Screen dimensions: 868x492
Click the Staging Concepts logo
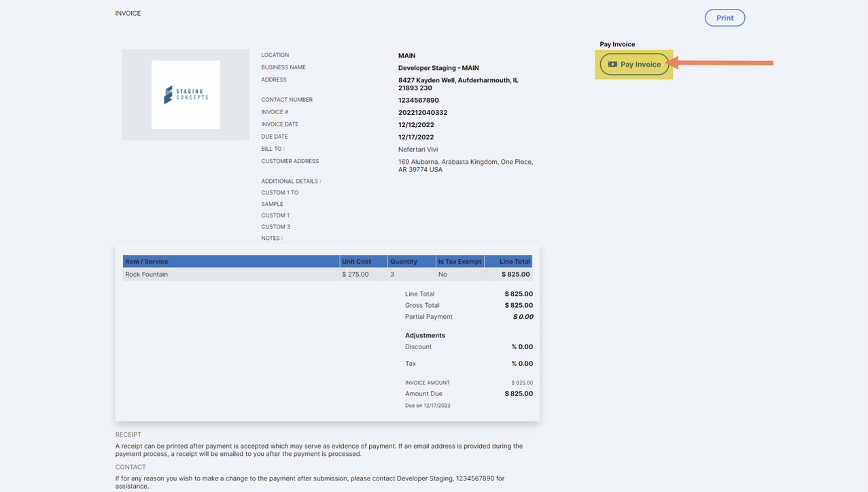point(186,94)
